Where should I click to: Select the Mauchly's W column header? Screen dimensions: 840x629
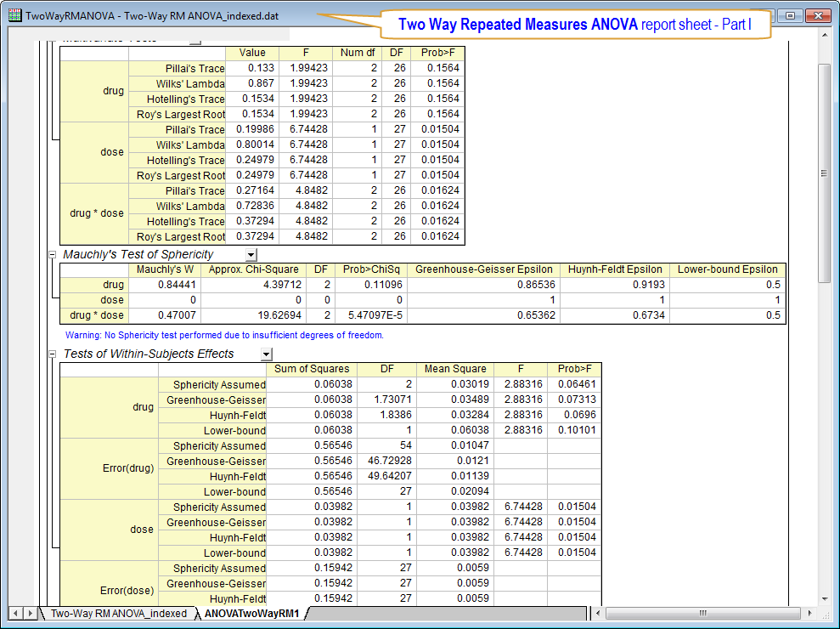tap(165, 269)
